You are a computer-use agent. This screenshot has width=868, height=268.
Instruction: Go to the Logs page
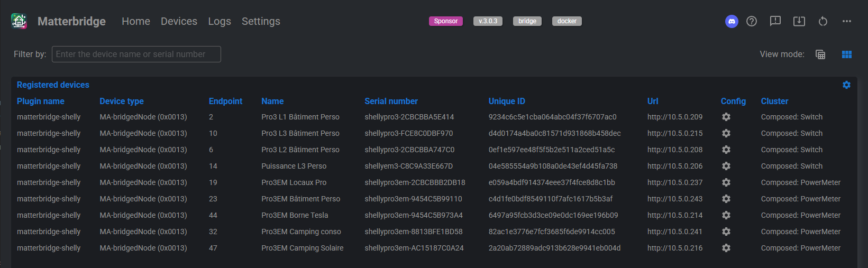point(220,21)
